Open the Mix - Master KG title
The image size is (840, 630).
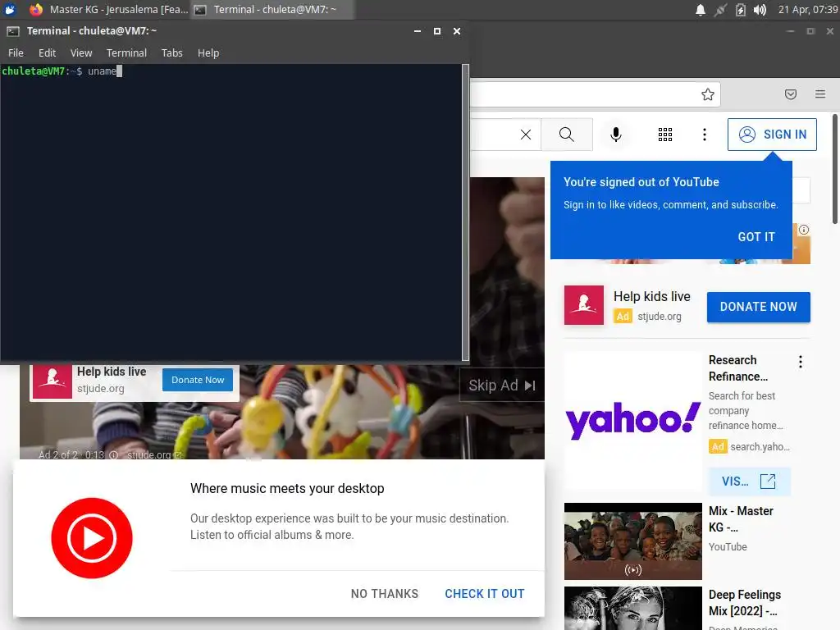[741, 518]
